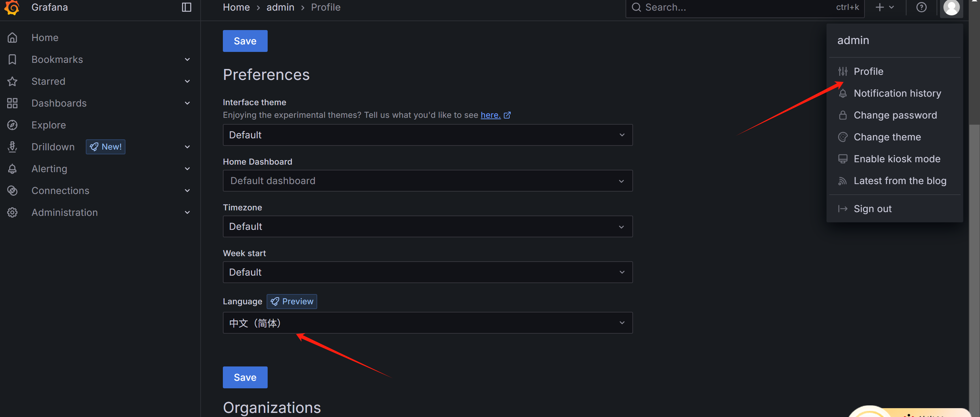Click the Grafana logo icon

[x=12, y=7]
